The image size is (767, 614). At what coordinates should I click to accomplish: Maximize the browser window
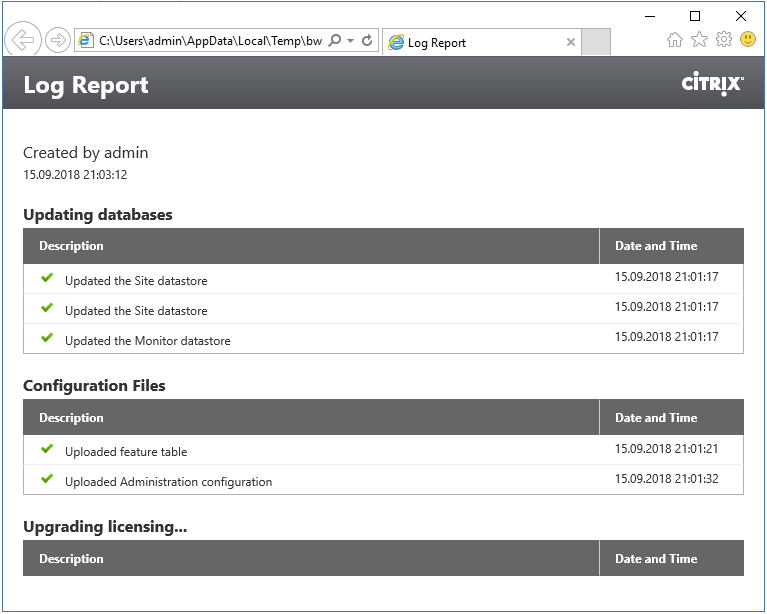click(x=695, y=15)
